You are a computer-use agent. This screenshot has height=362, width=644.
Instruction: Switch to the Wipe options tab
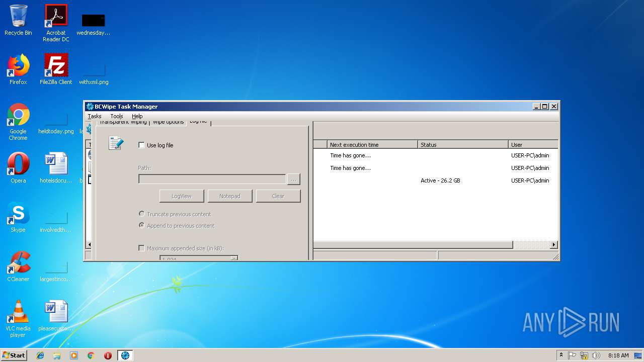(x=168, y=122)
